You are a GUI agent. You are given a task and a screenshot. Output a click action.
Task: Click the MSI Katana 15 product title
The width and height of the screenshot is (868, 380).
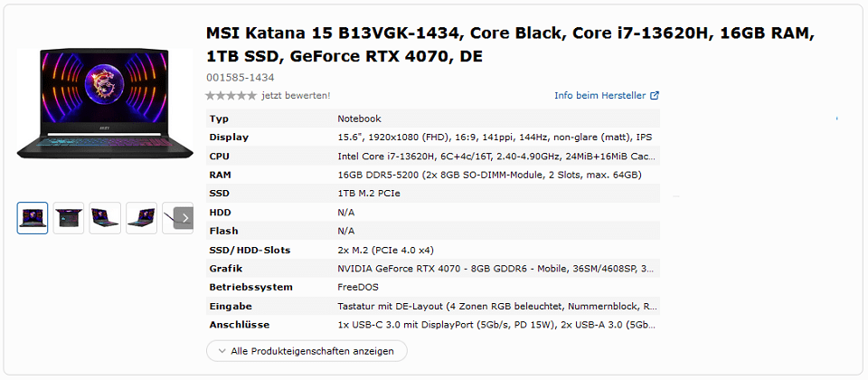point(510,45)
